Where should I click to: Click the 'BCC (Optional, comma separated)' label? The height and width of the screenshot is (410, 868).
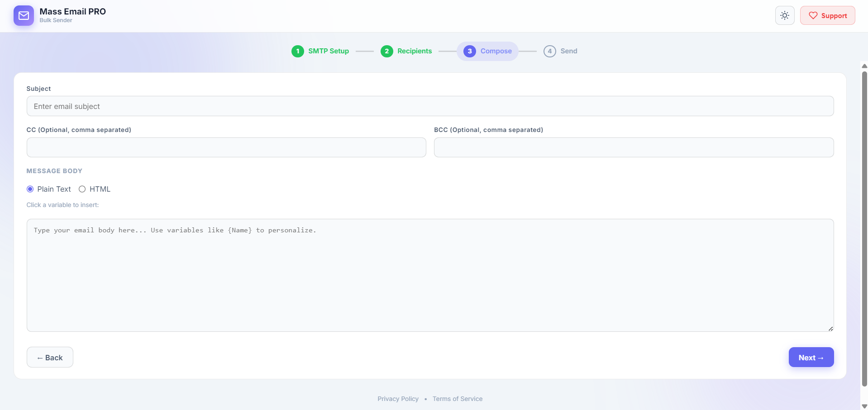[488, 130]
